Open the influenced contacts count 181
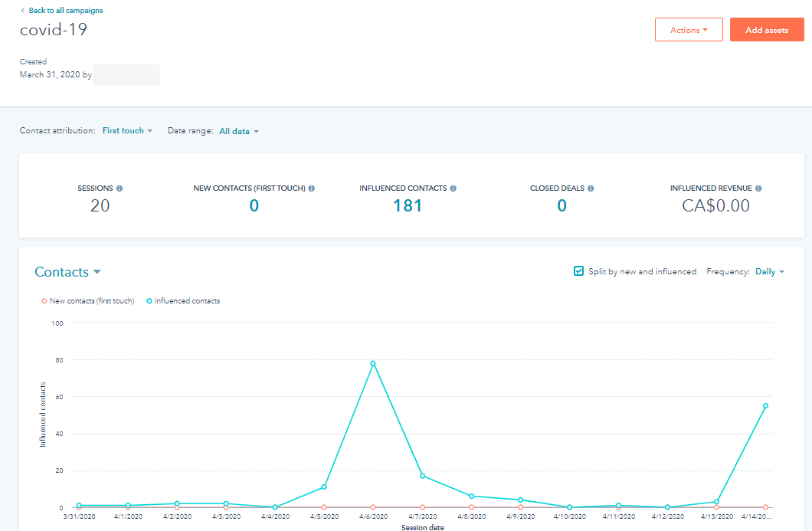This screenshot has height=531, width=812. (408, 205)
